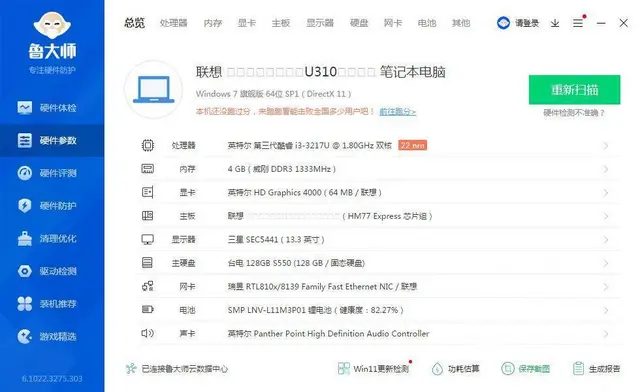Open 硬件体检 in the sidebar
The width and height of the screenshot is (640, 392).
52,108
